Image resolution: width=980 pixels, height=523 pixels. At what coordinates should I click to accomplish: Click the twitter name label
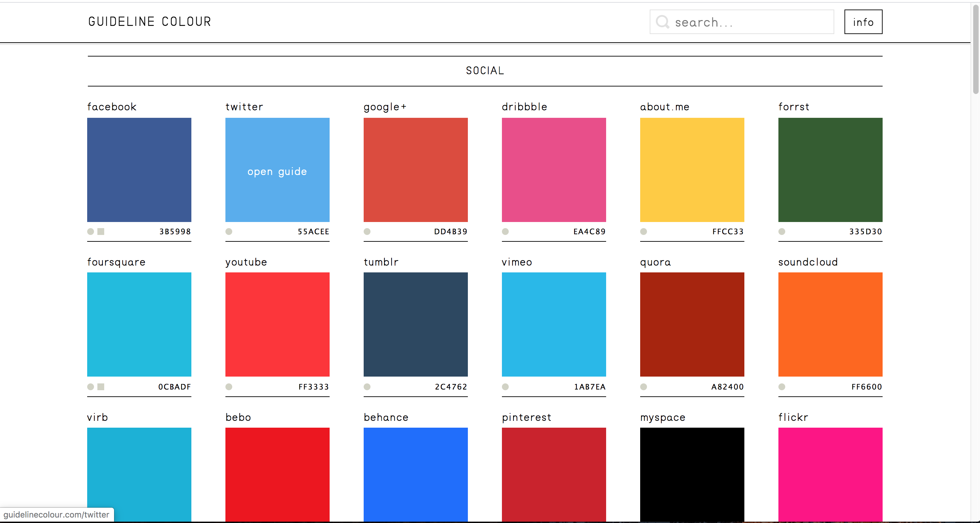244,107
